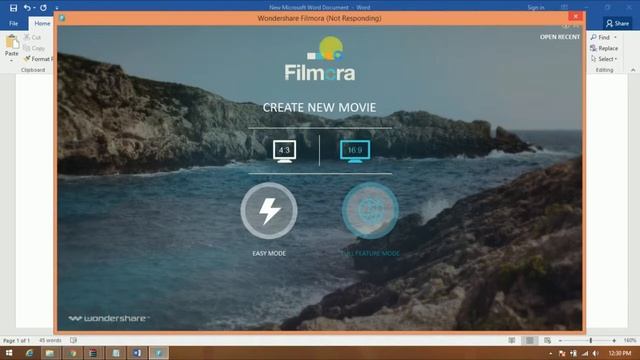The width and height of the screenshot is (640, 360).
Task: Click the FULL FEATURE MODE label
Action: pyautogui.click(x=370, y=253)
